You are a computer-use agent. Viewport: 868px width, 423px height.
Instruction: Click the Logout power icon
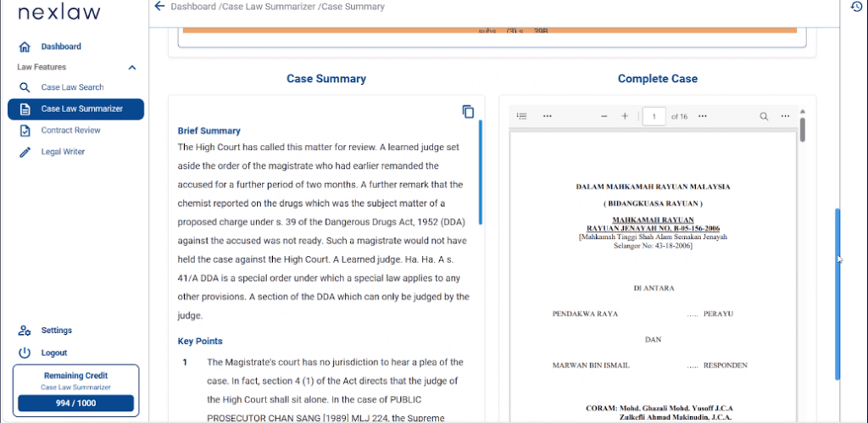(x=25, y=353)
